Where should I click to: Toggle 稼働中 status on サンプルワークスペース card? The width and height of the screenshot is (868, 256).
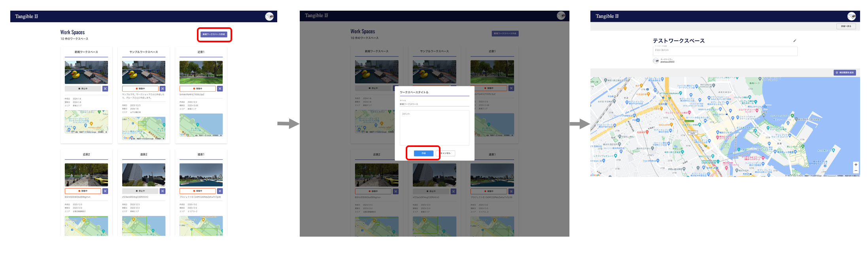[x=140, y=89]
